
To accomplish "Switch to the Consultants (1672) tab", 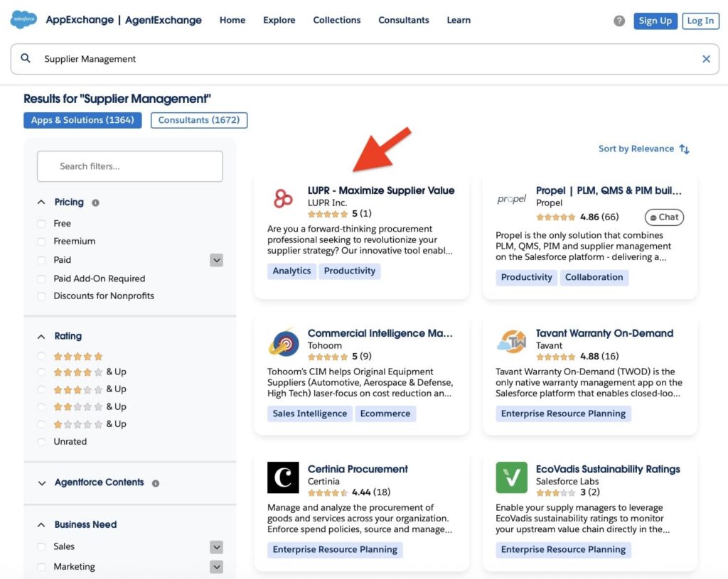I will (198, 120).
